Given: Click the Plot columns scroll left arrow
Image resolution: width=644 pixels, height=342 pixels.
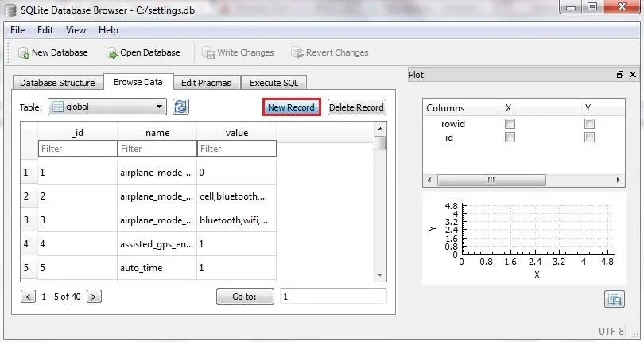Looking at the screenshot, I should [x=429, y=180].
